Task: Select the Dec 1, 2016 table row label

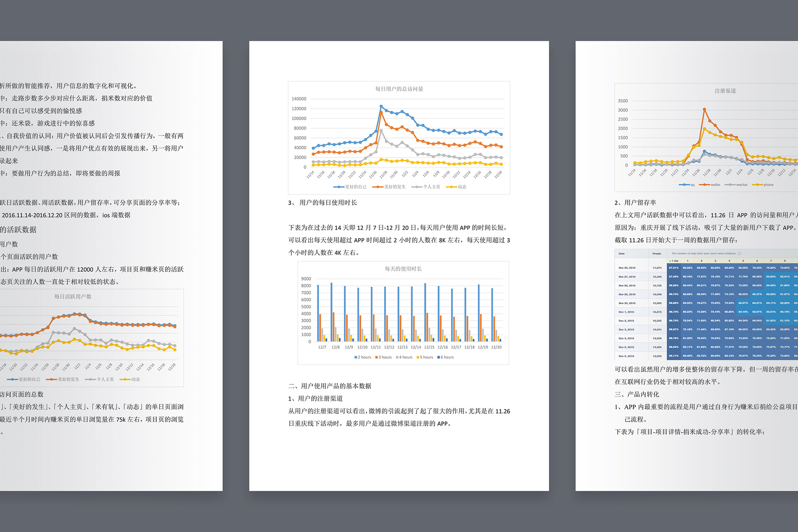Action: pyautogui.click(x=626, y=312)
